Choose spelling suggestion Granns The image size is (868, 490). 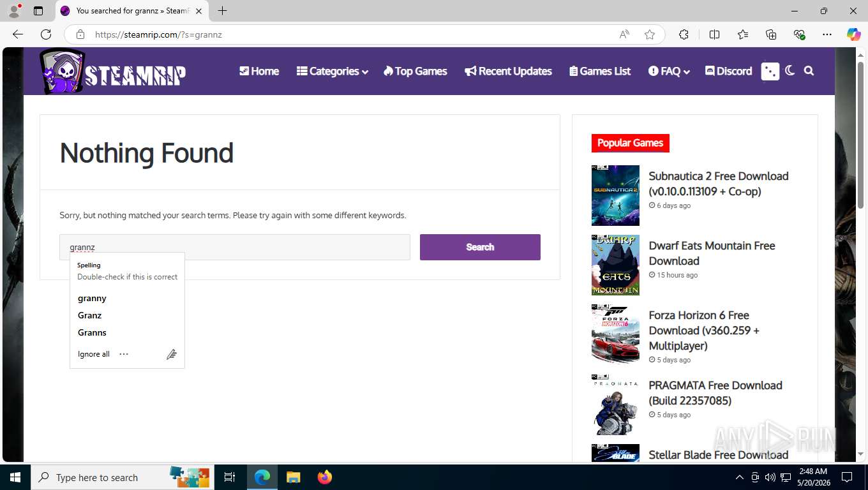pos(92,332)
